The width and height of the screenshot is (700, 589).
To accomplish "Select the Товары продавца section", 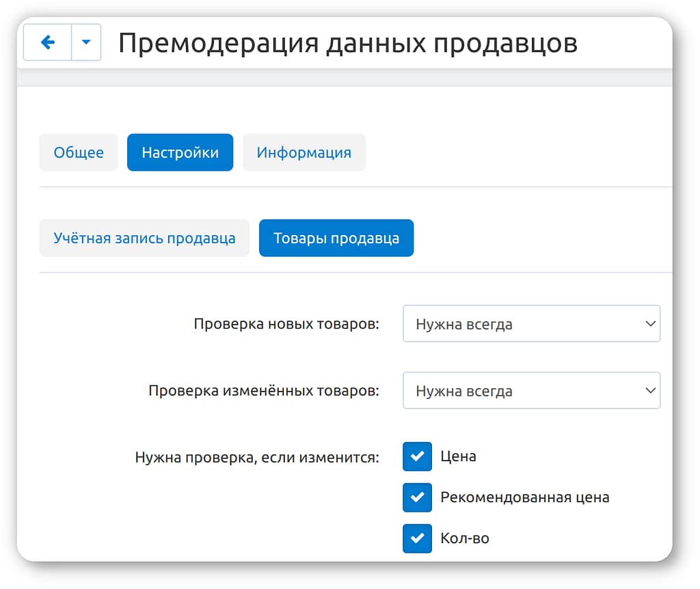I will click(x=336, y=238).
